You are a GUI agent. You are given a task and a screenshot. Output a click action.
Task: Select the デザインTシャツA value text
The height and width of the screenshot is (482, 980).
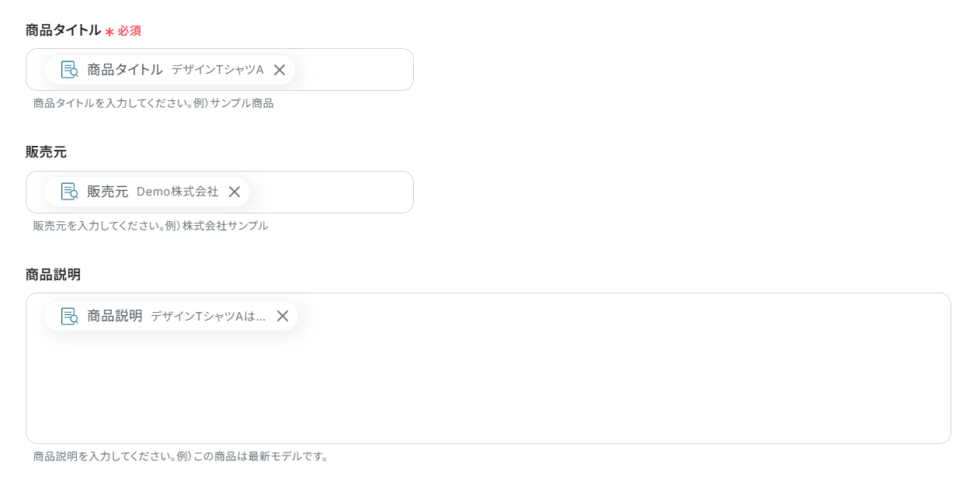pos(217,70)
